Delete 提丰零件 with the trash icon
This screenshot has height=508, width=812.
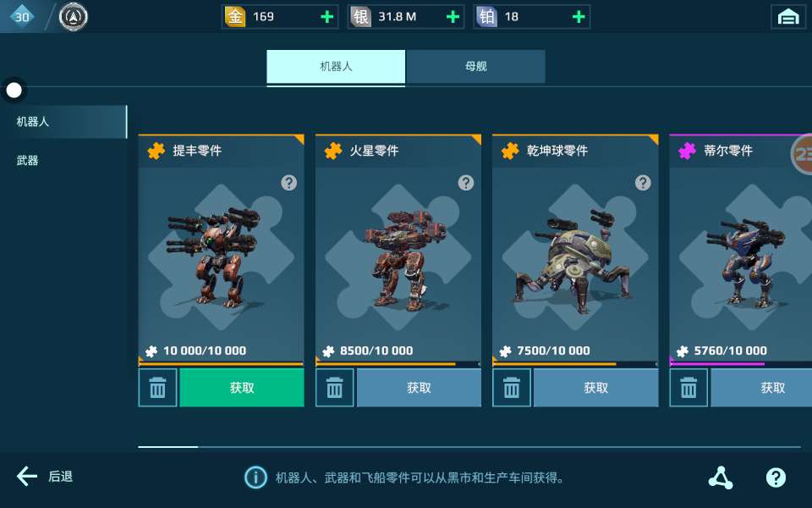point(157,388)
